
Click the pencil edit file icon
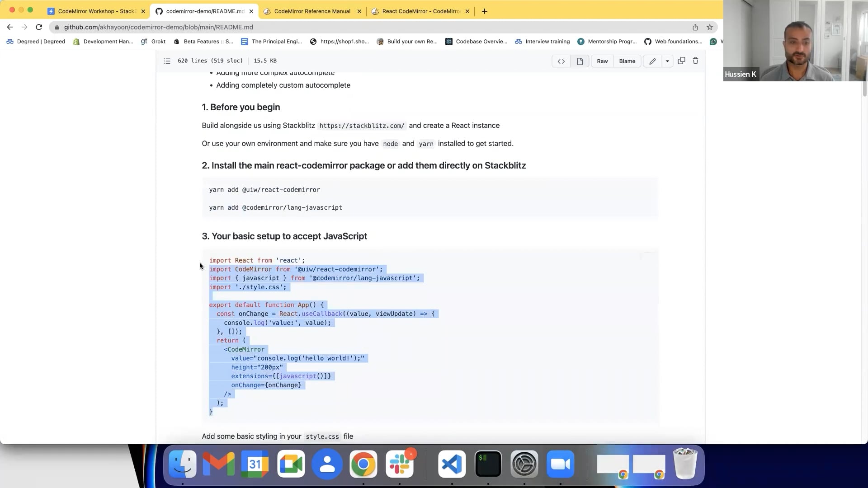pos(652,61)
